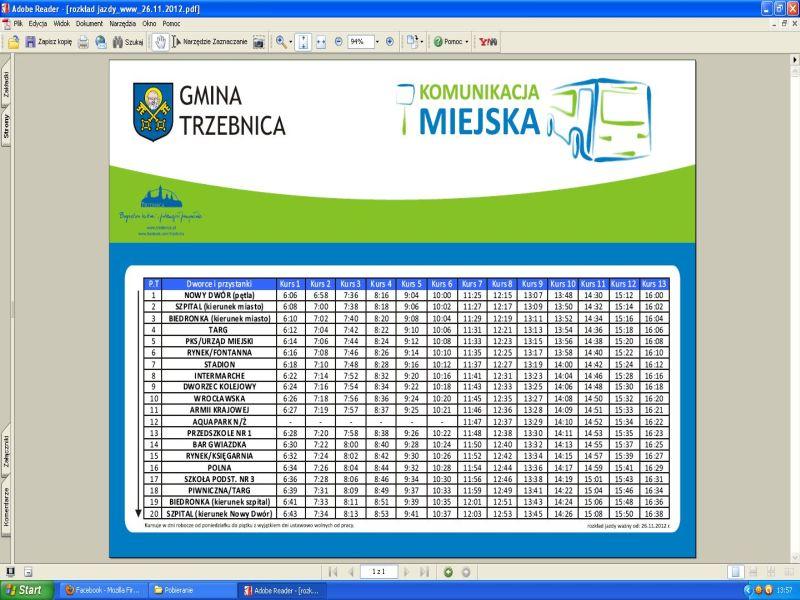The image size is (800, 600).
Task: Click the zoom out minus button
Action: click(x=338, y=42)
